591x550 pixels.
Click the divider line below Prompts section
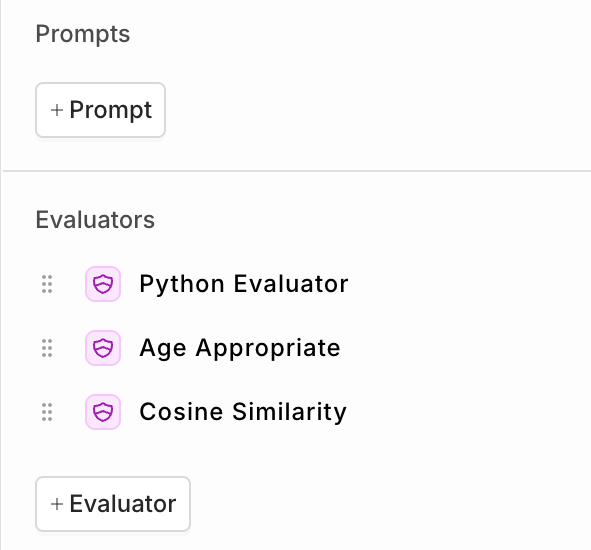297,171
